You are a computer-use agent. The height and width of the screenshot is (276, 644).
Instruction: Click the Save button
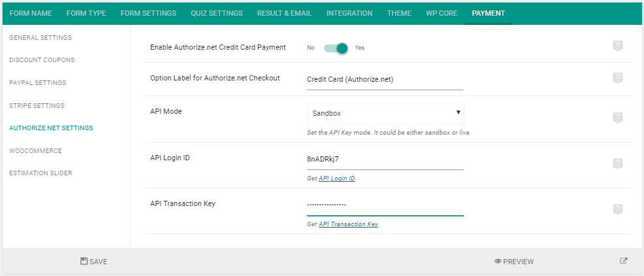coord(93,261)
